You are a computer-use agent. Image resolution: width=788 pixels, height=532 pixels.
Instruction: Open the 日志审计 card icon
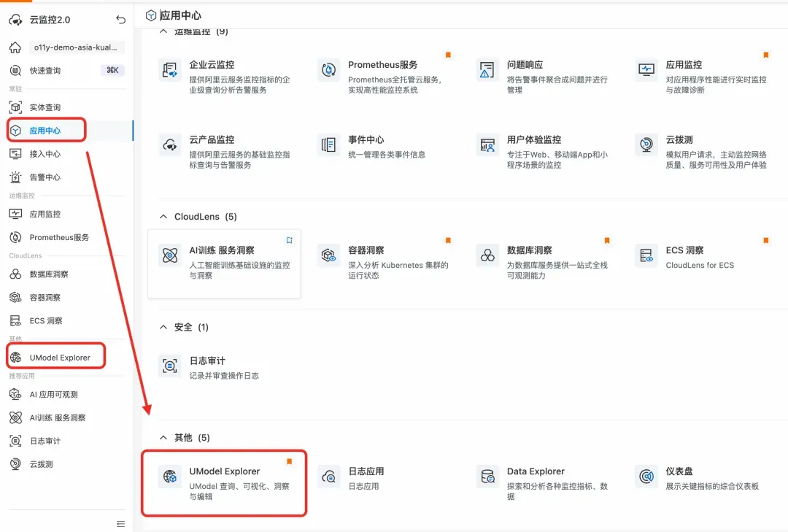[170, 366]
